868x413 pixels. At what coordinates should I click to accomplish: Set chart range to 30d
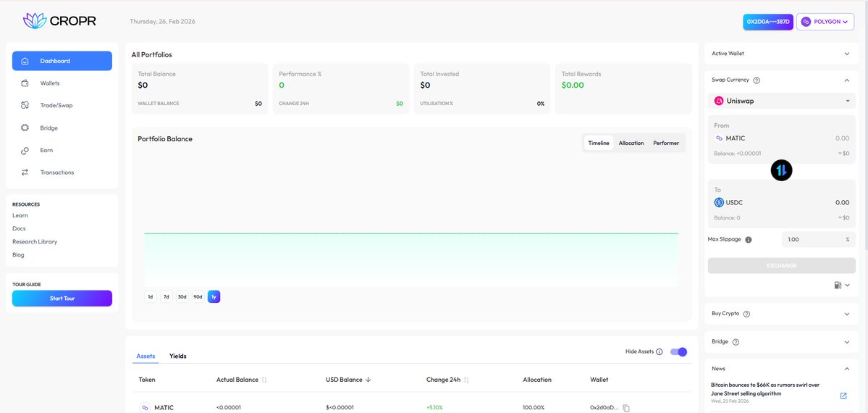point(182,296)
